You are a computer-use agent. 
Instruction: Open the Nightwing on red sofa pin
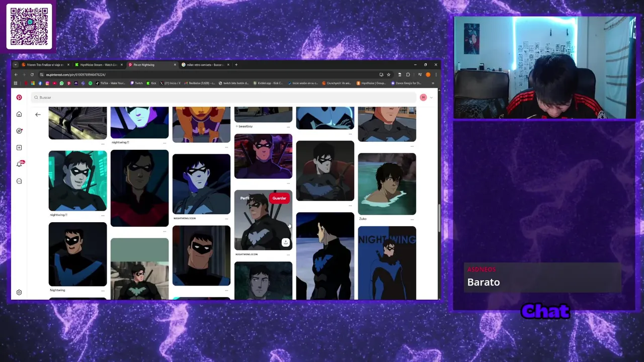point(325,171)
